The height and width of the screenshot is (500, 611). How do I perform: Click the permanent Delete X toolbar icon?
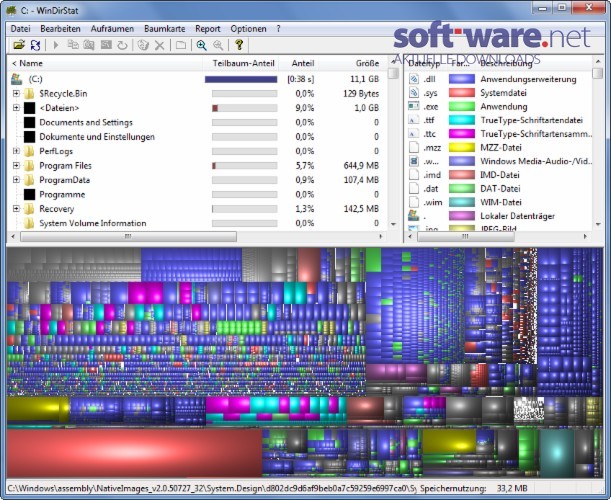159,45
